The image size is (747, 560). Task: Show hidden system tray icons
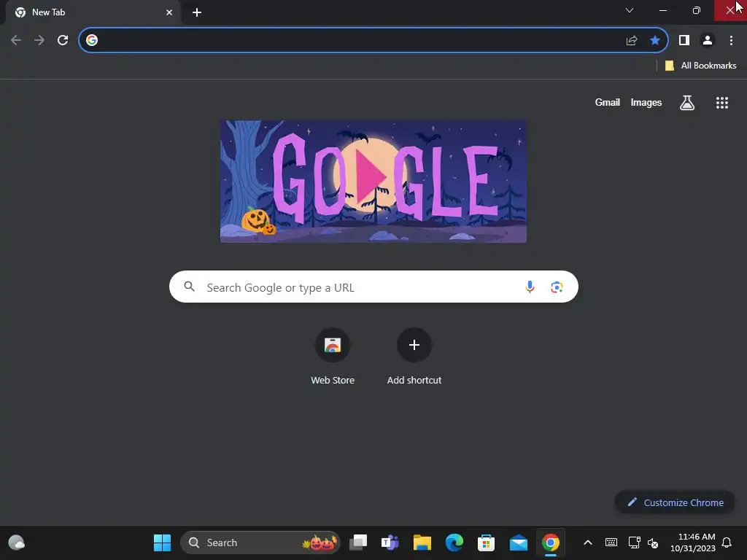588,542
